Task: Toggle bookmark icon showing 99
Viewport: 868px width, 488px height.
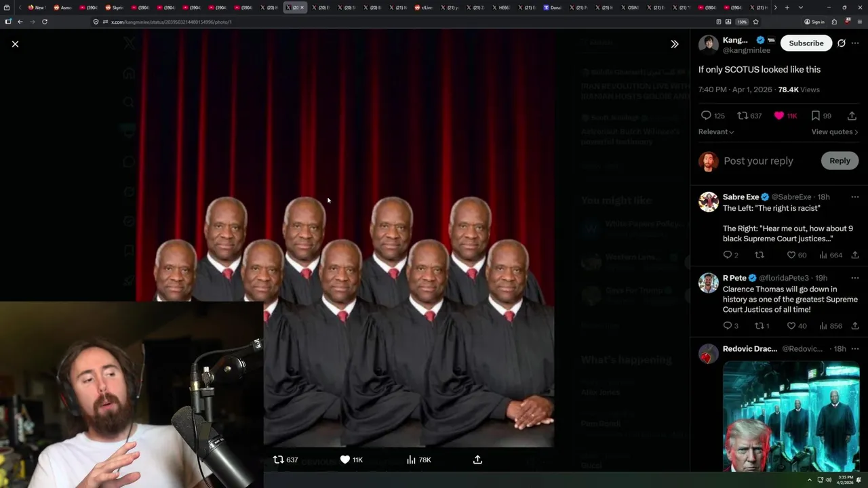Action: pos(816,115)
